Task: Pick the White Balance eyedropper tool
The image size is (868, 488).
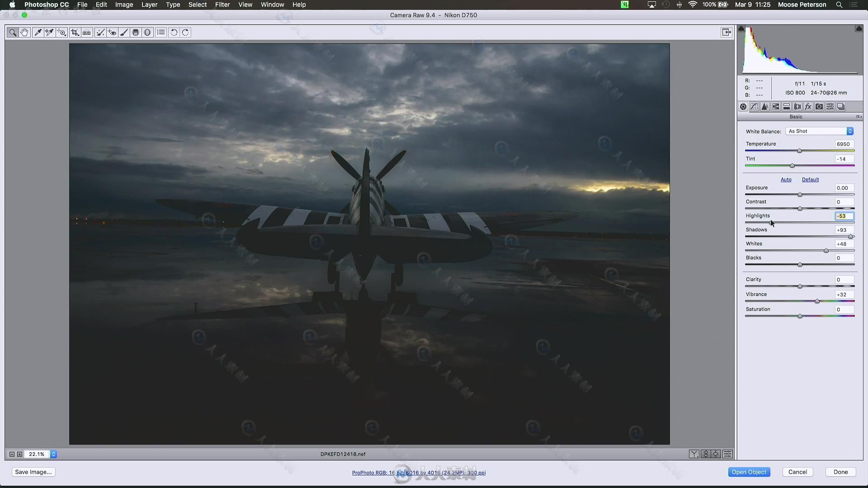Action: [x=38, y=33]
